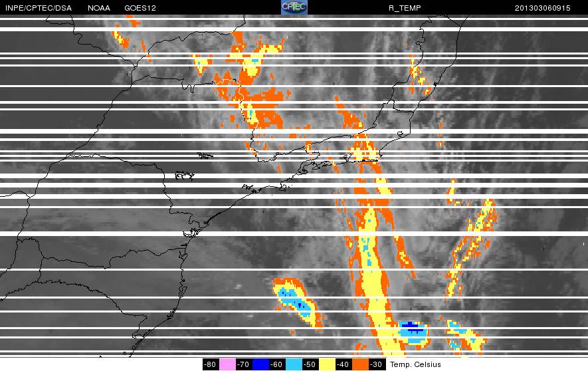Click the Temp. Celsius legend label
This screenshot has height=371, width=588.
(x=415, y=364)
